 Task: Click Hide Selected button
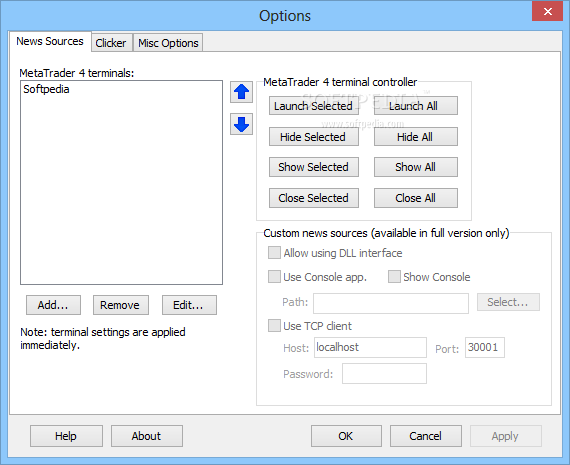pyautogui.click(x=314, y=137)
